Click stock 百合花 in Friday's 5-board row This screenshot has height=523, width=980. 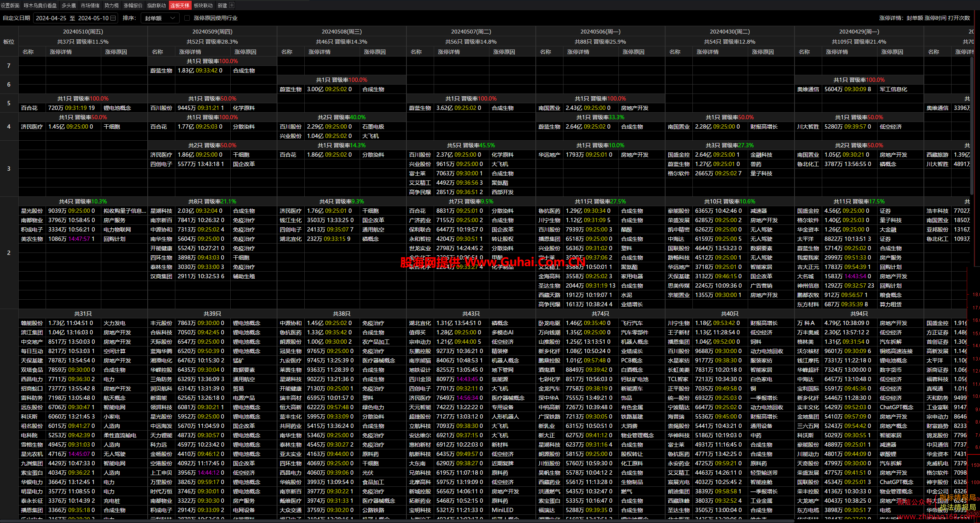[x=29, y=108]
